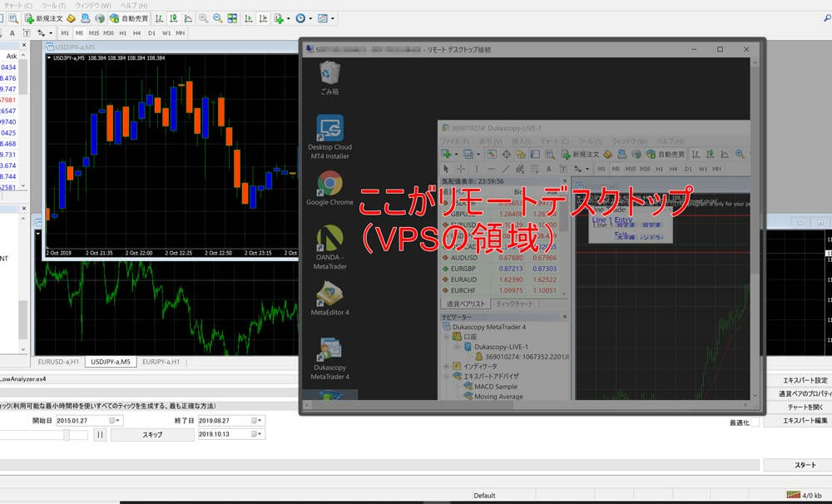Select crosshair tool in remote MT4 toolbar
The image size is (832, 504).
click(461, 169)
